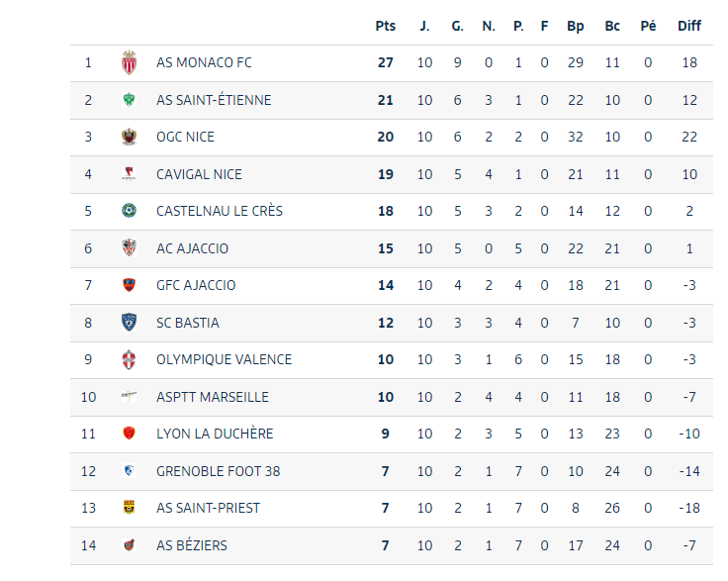Click the Bp goals-for column header

tap(576, 26)
